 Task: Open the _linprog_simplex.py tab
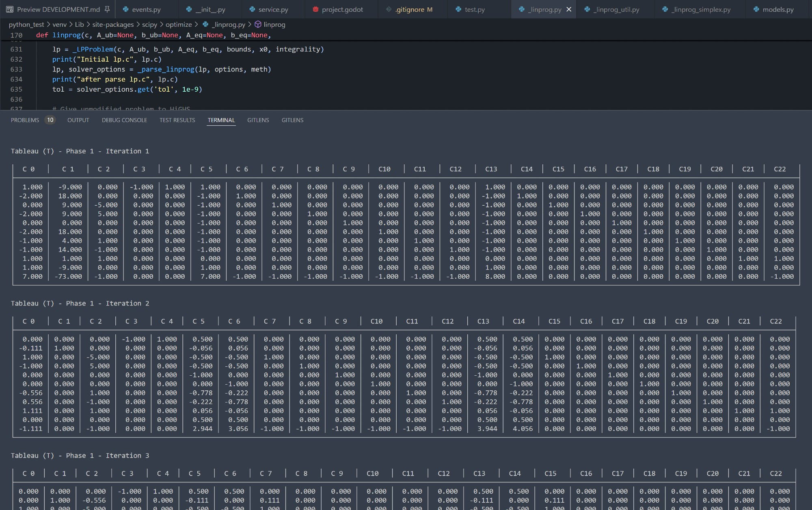click(x=700, y=9)
